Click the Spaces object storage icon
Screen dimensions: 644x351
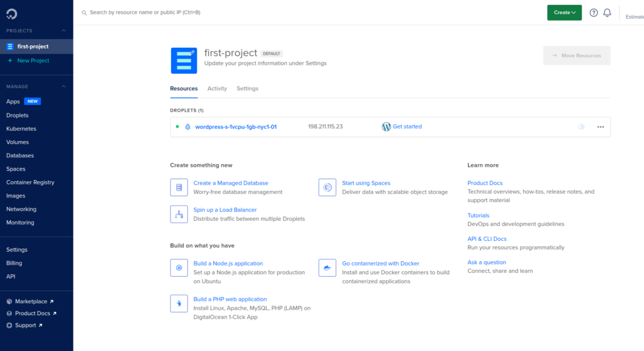[x=327, y=187]
